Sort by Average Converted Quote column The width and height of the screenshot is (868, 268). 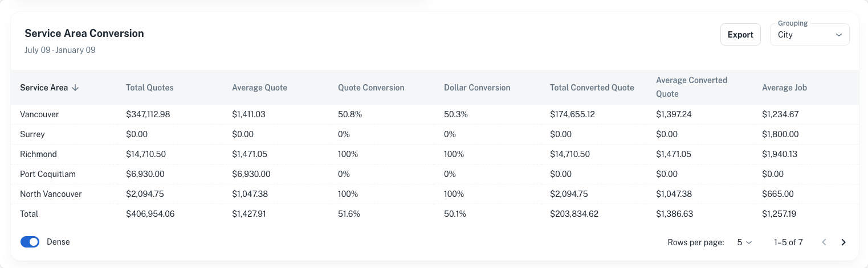click(x=691, y=87)
